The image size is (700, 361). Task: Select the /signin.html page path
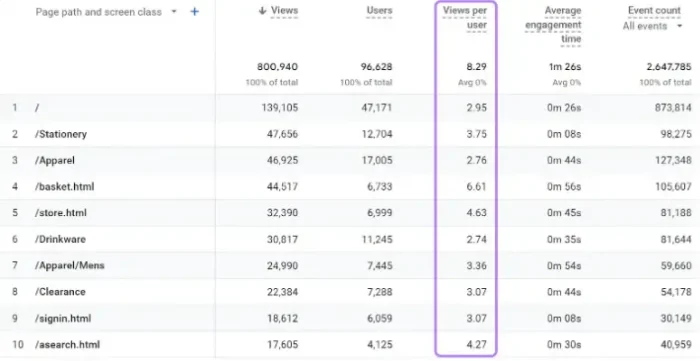tap(63, 318)
